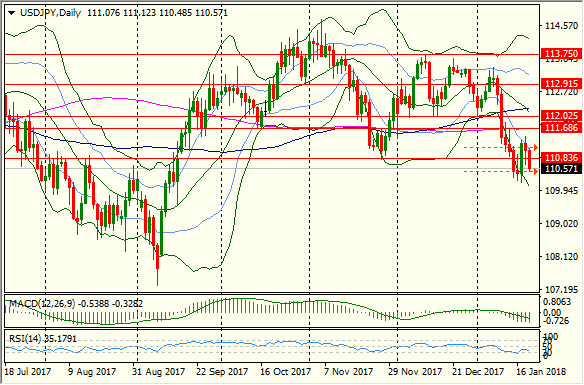Click the 31 Aug 2017 date label
The width and height of the screenshot is (584, 385).
[159, 372]
